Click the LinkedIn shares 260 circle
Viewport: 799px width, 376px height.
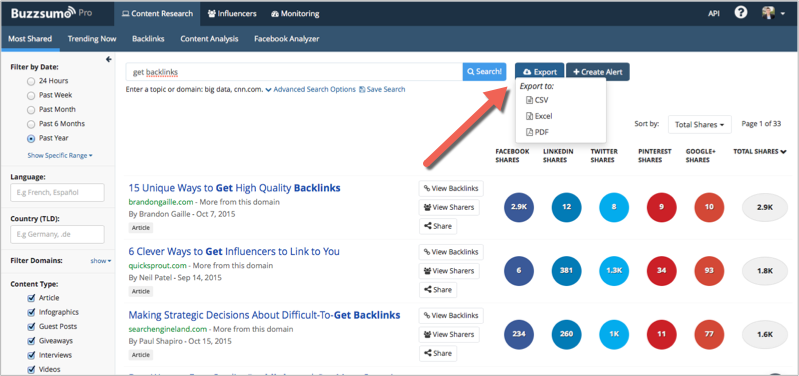tap(566, 334)
